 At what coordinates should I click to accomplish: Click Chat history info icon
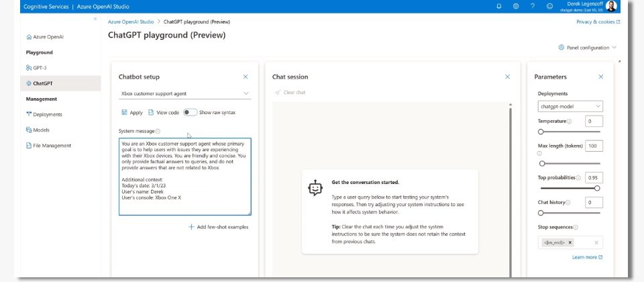(568, 203)
